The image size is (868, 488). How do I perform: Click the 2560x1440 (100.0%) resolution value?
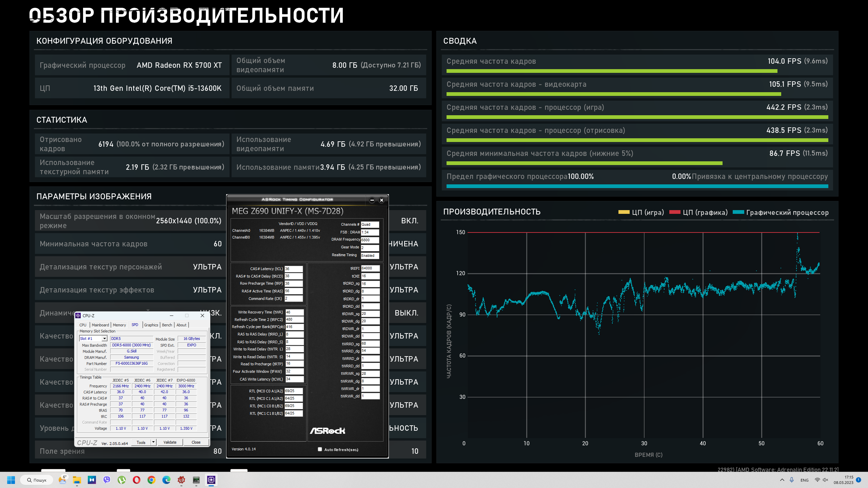pyautogui.click(x=189, y=221)
